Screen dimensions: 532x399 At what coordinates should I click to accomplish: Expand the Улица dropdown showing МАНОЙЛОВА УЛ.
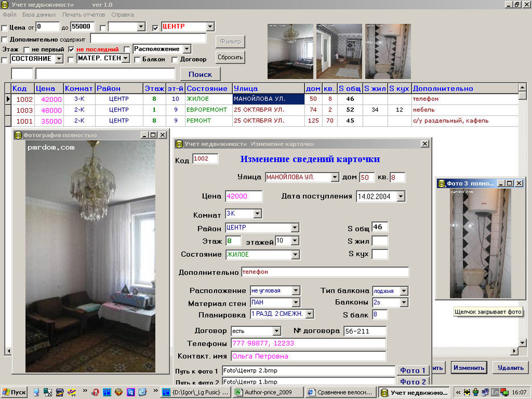click(x=335, y=177)
